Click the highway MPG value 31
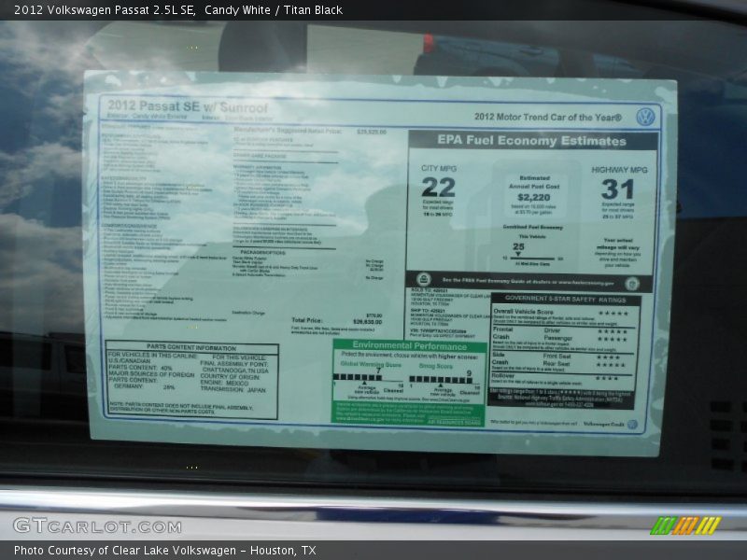The image size is (747, 560). point(617,189)
